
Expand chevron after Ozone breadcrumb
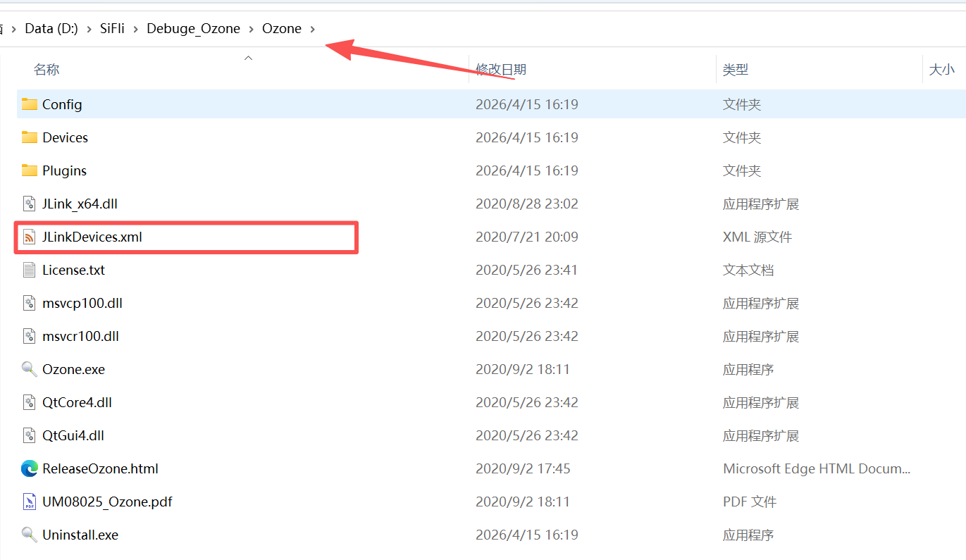(x=313, y=29)
